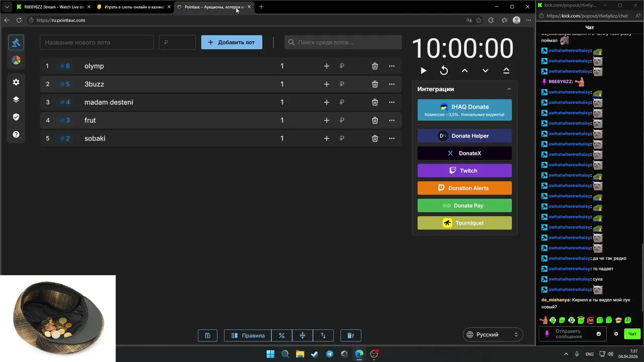Connect the Donate Pay integration
Viewport: 644px width, 362px height.
[x=464, y=206]
